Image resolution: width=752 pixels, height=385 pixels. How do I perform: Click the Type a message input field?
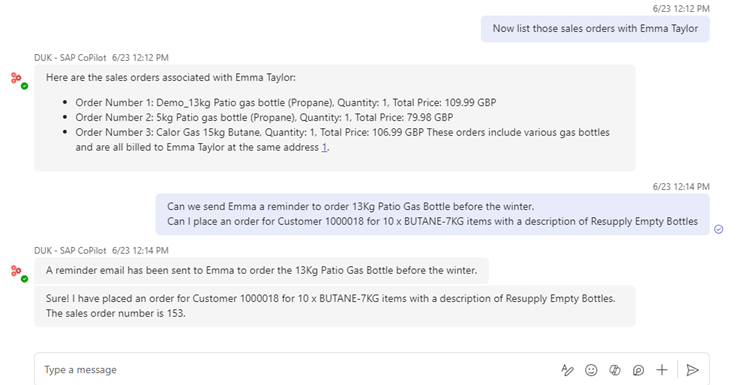[297, 370]
